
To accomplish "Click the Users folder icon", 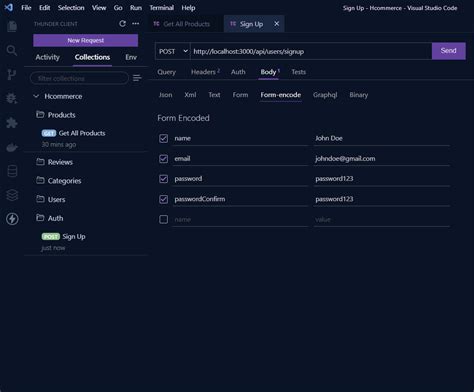I will tap(40, 199).
